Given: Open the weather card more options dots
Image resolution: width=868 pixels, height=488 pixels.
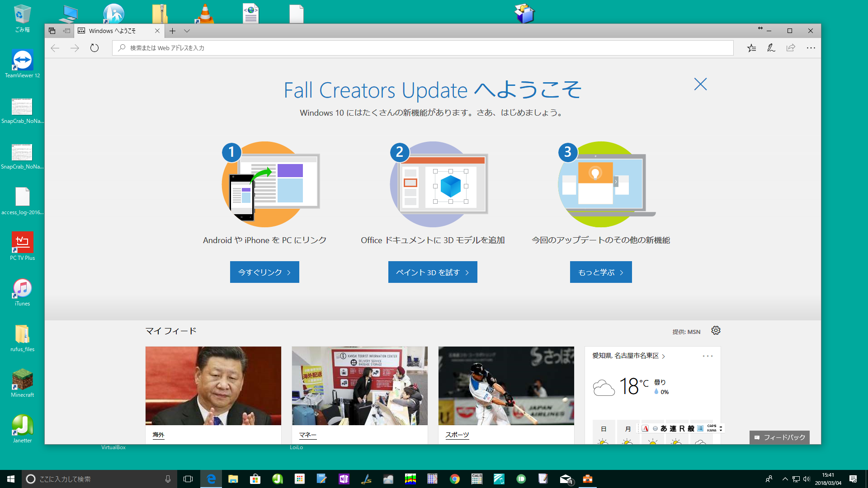Looking at the screenshot, I should click(708, 356).
